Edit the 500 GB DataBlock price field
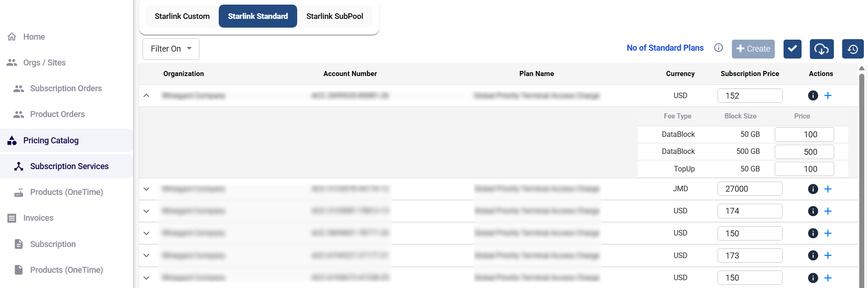Screen dimensions: 868x288 coord(804,152)
